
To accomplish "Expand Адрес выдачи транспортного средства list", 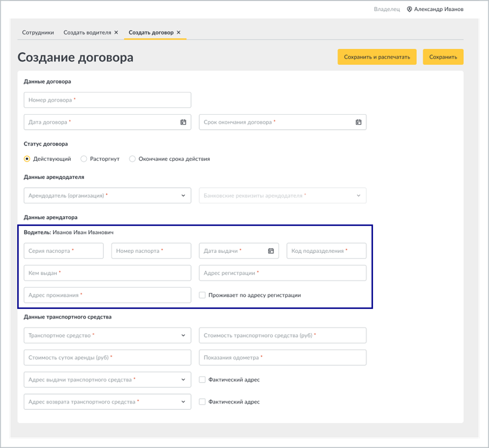I will tap(107, 379).
